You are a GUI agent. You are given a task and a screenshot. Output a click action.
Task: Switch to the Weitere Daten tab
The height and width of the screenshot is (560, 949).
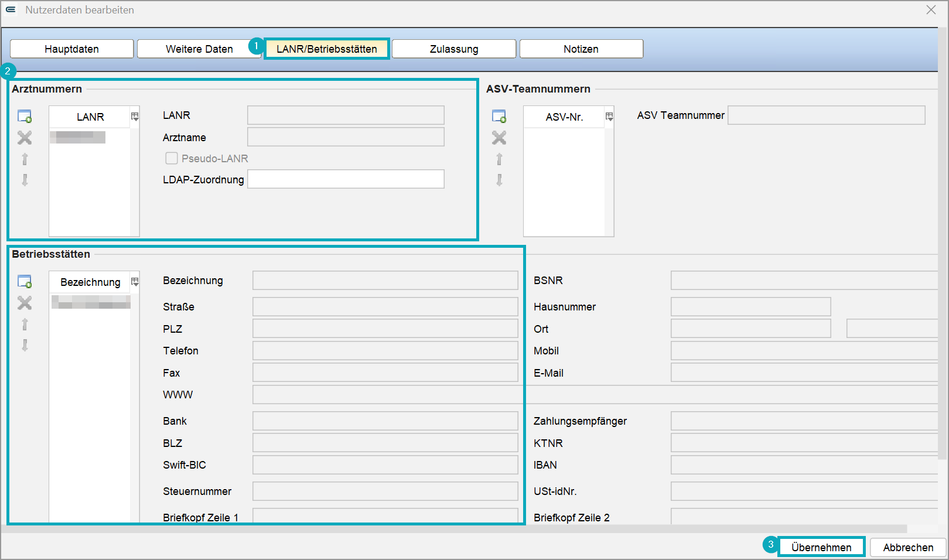(199, 49)
